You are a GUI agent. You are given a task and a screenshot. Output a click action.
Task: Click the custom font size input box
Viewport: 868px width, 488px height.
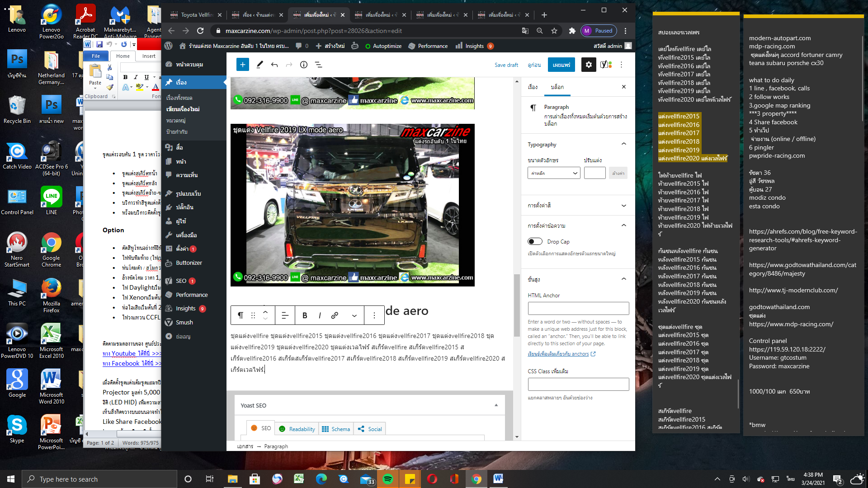pos(594,173)
